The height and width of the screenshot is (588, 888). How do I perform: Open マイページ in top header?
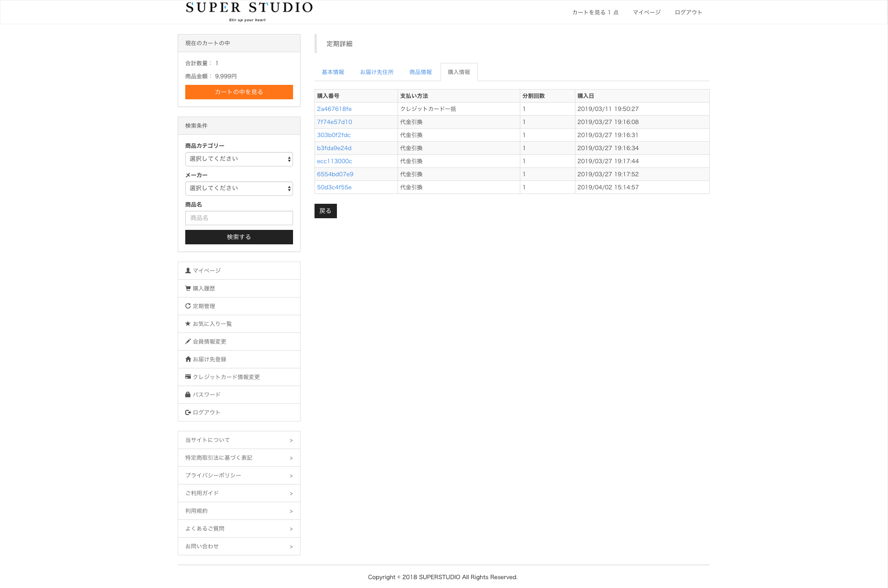click(646, 12)
